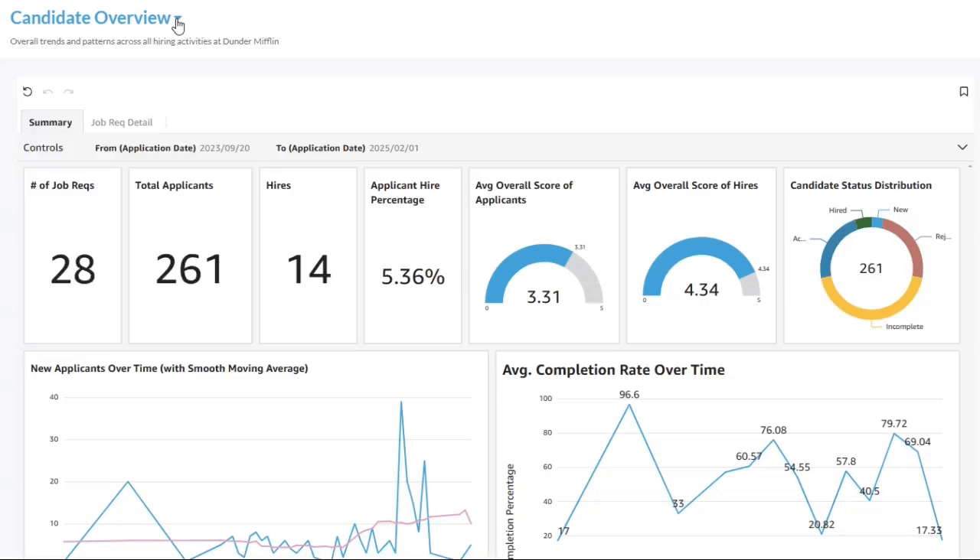The height and width of the screenshot is (560, 980).
Task: Click the Controls label
Action: pyautogui.click(x=43, y=148)
